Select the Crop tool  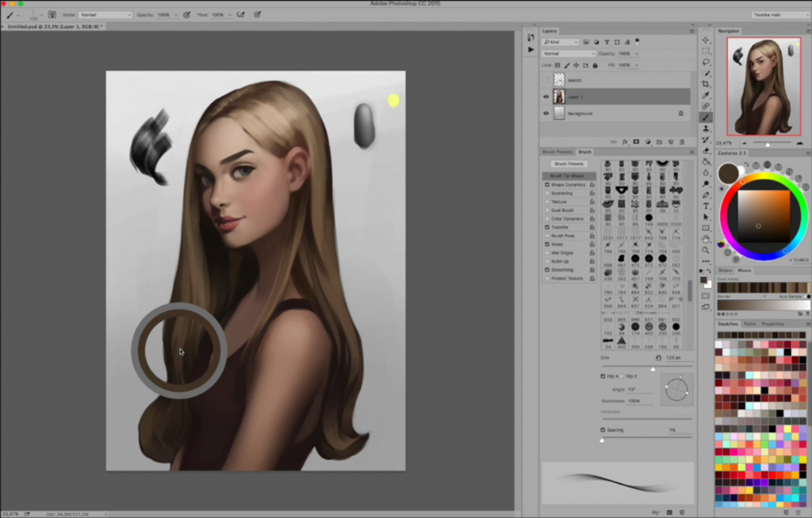click(706, 84)
